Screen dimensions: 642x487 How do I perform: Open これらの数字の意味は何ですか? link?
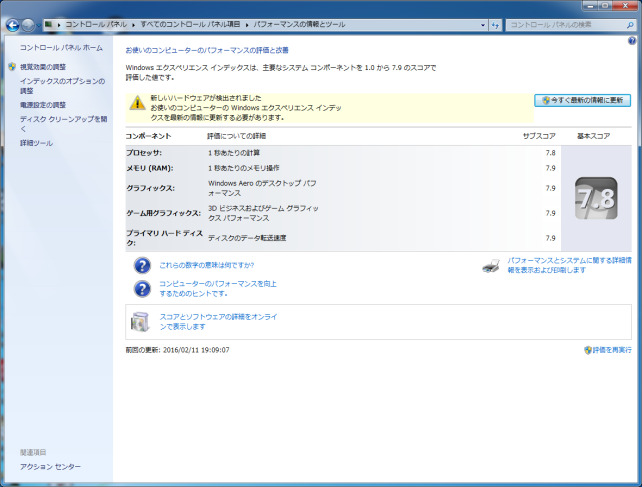pos(207,265)
